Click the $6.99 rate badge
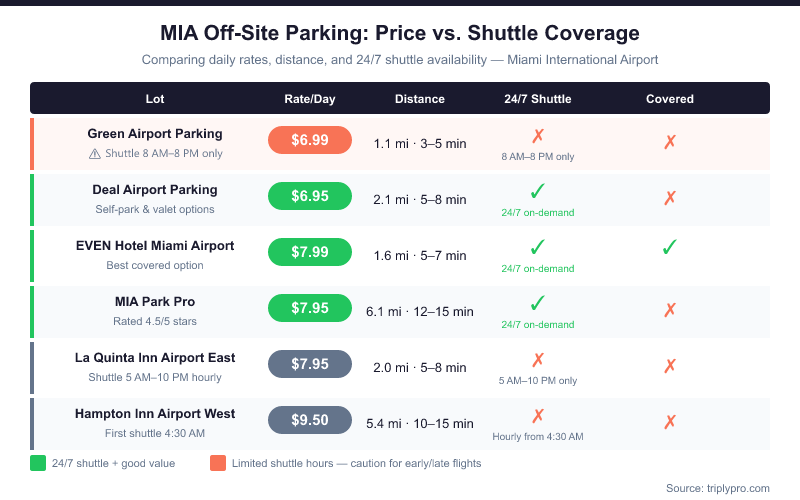 click(310, 140)
